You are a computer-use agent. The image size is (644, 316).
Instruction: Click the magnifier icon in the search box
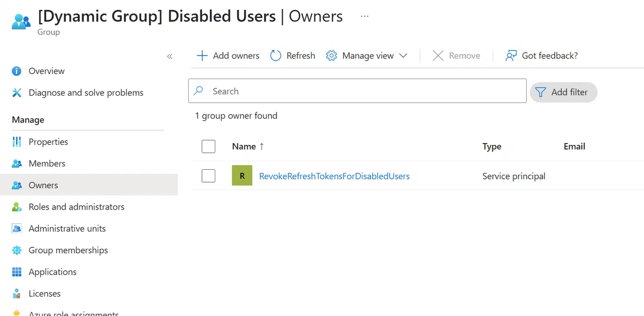[x=198, y=91]
